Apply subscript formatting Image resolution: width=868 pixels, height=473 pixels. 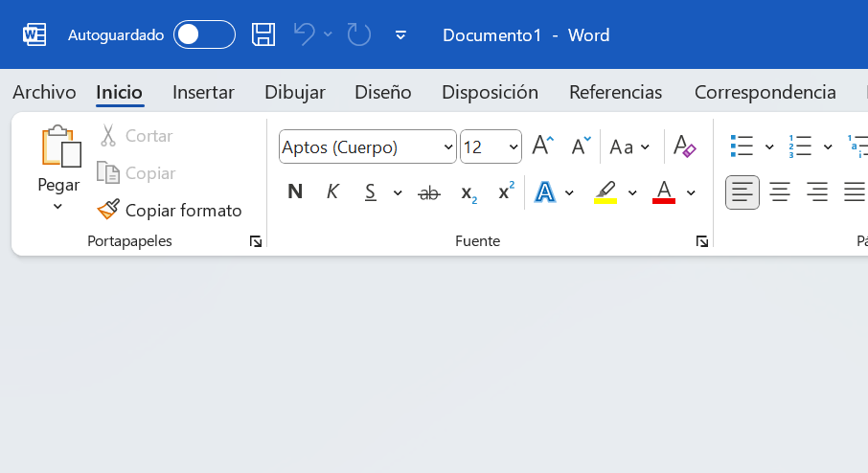pos(468,192)
